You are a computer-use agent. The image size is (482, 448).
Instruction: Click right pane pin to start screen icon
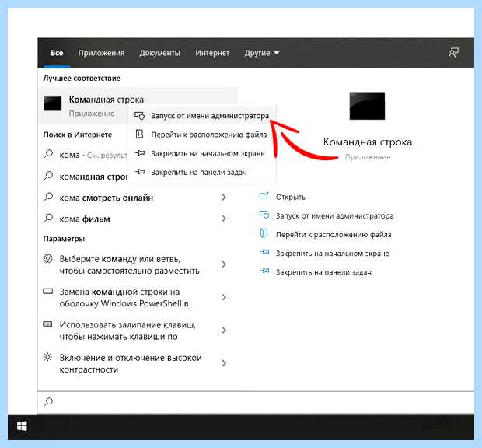[264, 252]
